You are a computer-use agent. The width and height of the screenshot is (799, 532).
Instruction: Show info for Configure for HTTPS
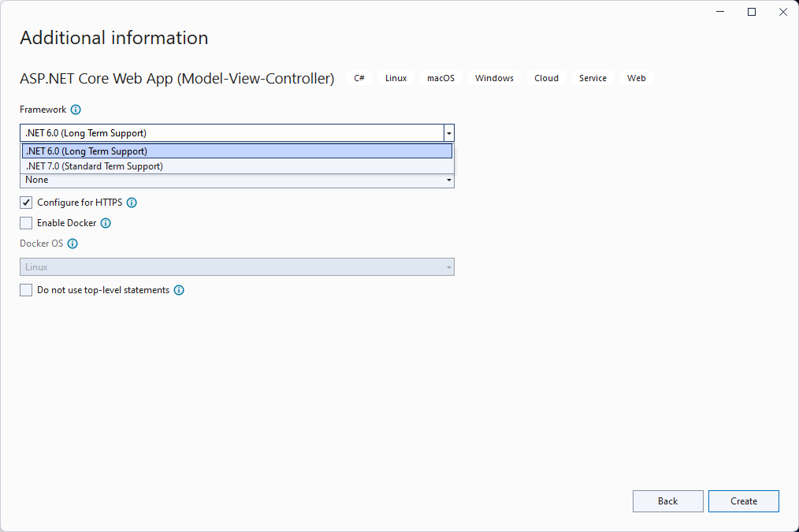pyautogui.click(x=132, y=203)
